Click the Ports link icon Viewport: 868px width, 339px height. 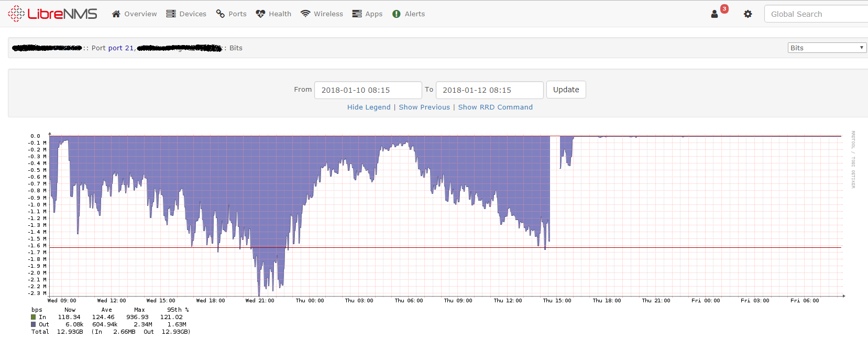[x=221, y=14]
